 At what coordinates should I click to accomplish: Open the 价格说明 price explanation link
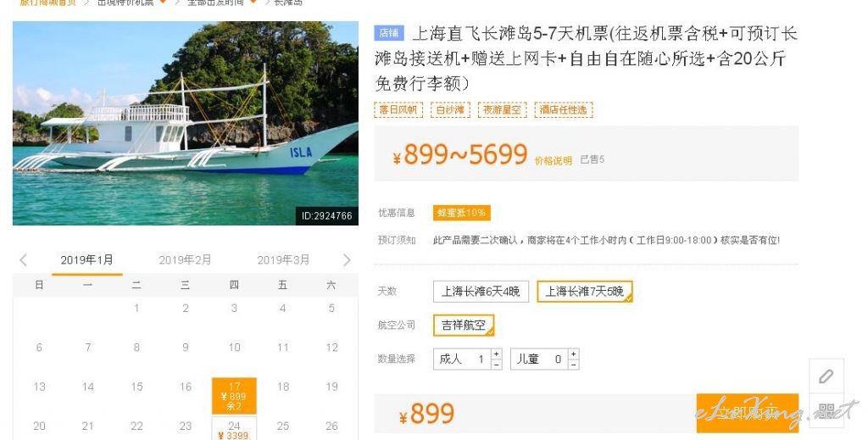(553, 160)
